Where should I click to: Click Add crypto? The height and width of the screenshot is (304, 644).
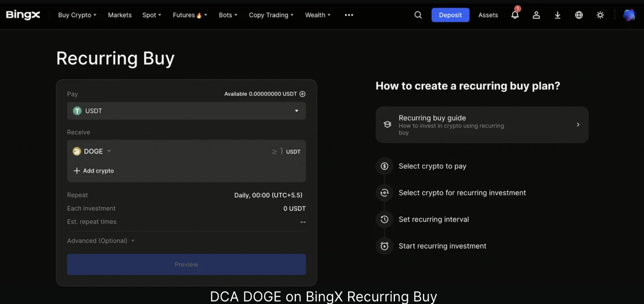[94, 171]
